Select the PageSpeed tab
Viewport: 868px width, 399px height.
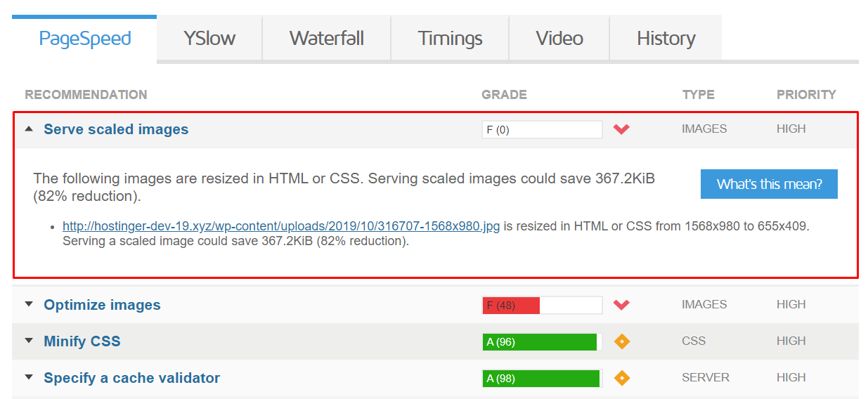pyautogui.click(x=85, y=38)
